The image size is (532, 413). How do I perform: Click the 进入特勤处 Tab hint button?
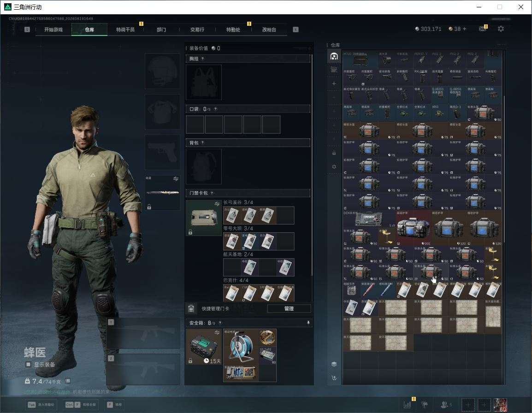41,405
